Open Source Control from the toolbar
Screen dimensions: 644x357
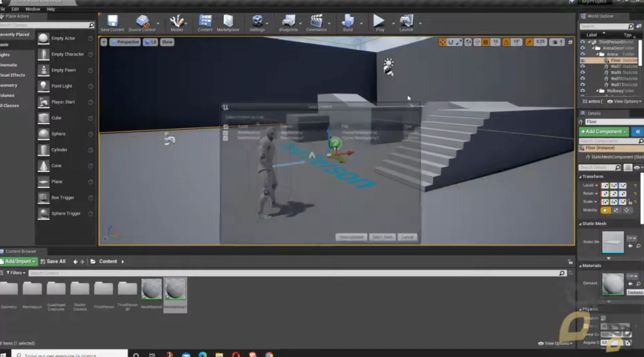[142, 23]
